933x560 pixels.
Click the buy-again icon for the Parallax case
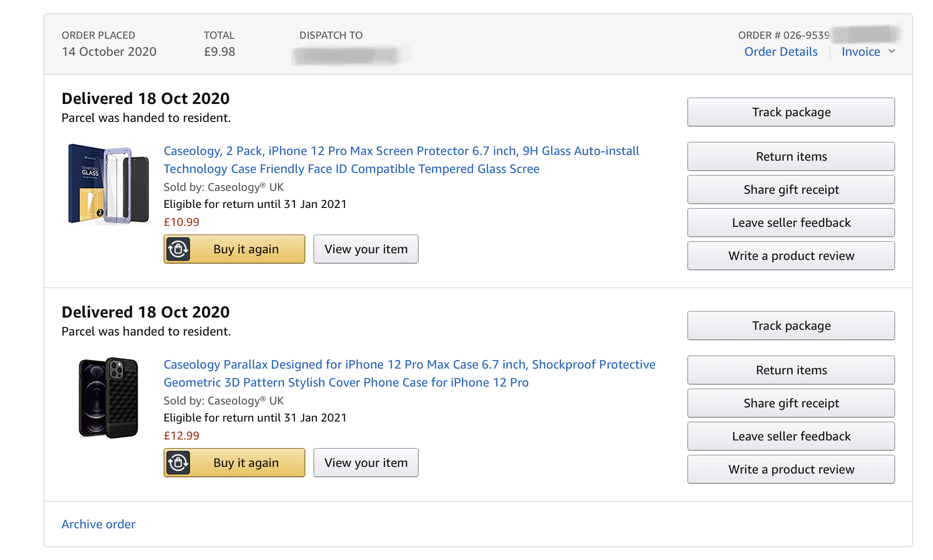(178, 463)
